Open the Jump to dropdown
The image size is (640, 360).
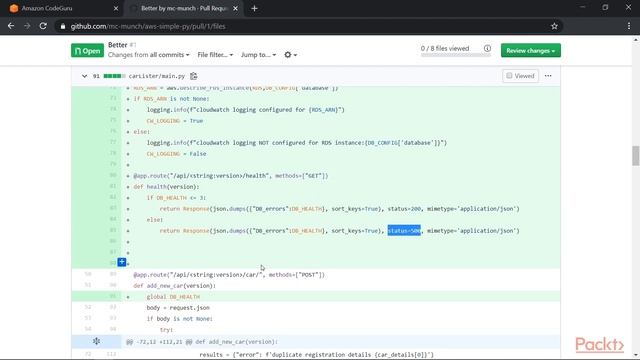(258, 55)
